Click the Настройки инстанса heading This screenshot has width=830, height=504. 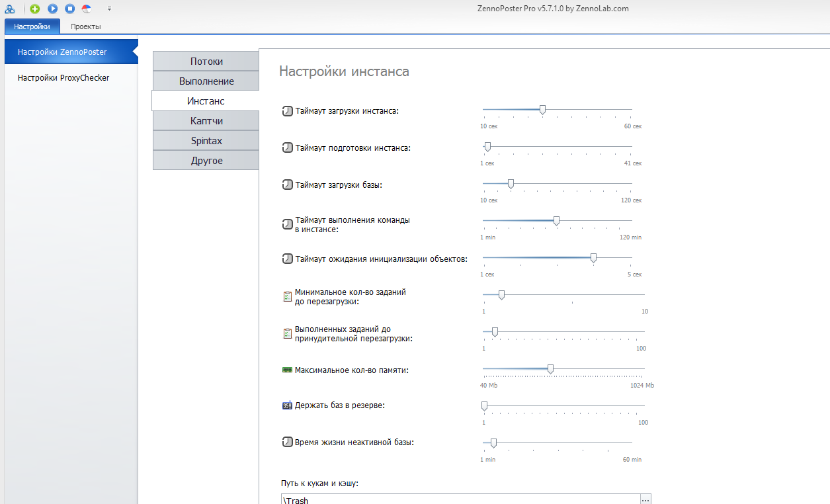pyautogui.click(x=344, y=71)
